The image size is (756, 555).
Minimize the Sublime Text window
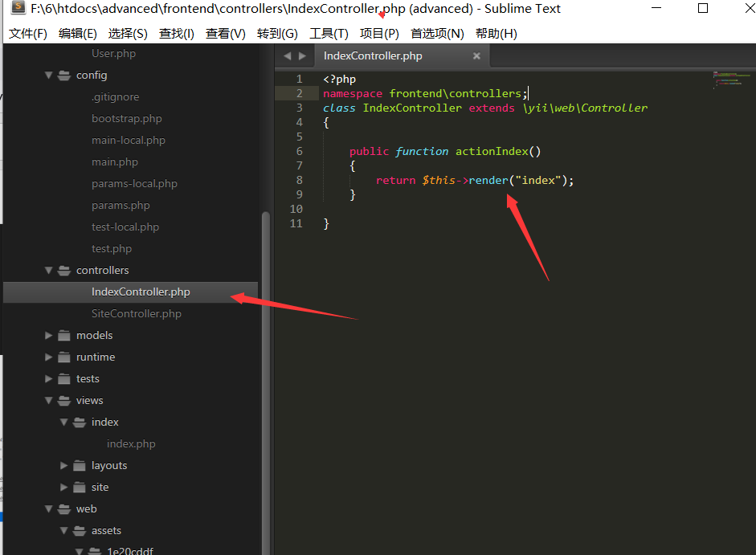point(656,8)
